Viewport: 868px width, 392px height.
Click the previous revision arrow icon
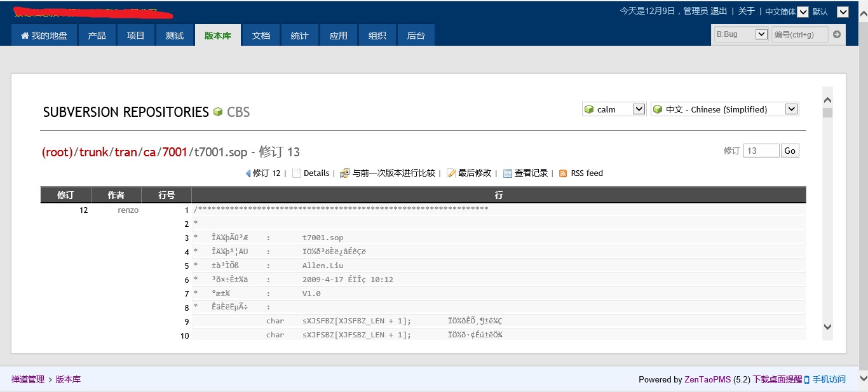pos(248,173)
